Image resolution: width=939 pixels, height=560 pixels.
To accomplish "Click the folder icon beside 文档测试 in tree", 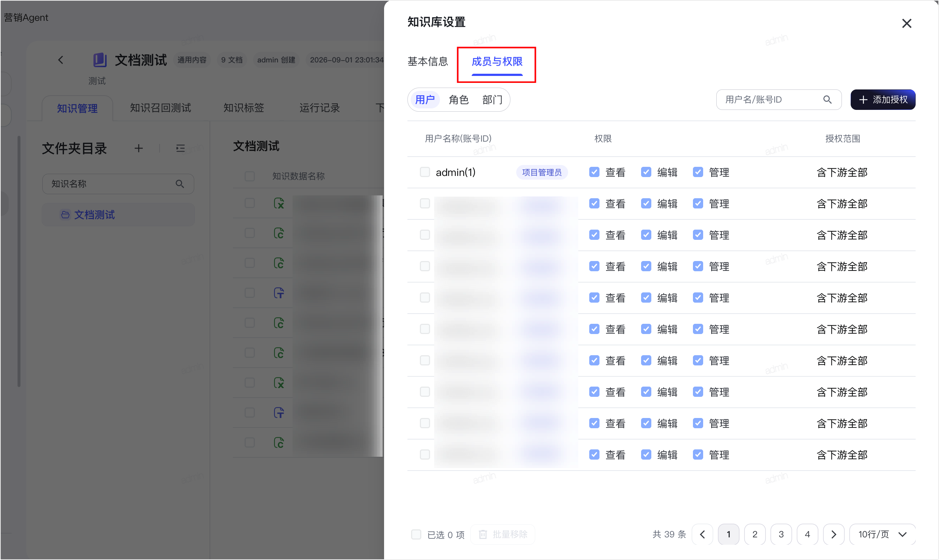I will tap(65, 215).
